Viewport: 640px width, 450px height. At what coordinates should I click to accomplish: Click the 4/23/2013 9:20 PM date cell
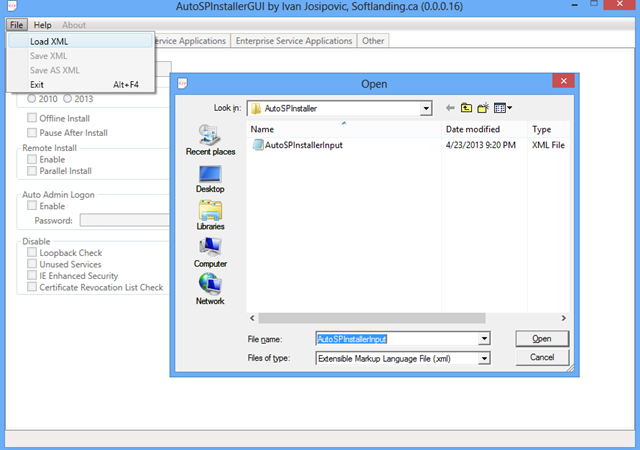(x=481, y=145)
